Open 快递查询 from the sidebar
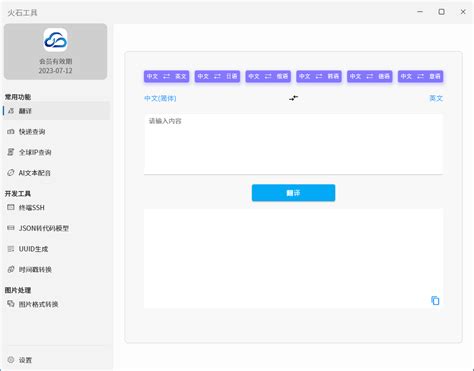Image resolution: width=474 pixels, height=371 pixels. pyautogui.click(x=56, y=132)
